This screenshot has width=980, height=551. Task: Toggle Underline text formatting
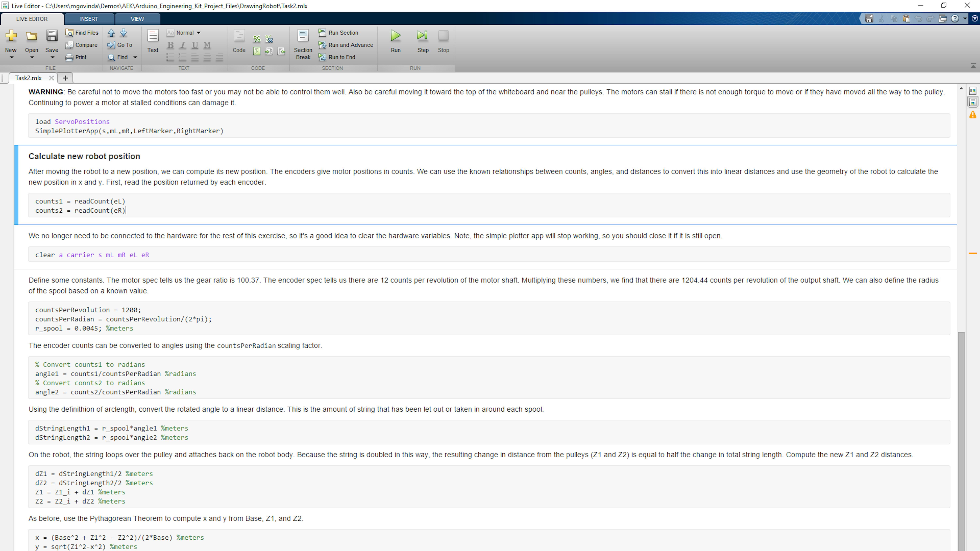click(x=195, y=45)
